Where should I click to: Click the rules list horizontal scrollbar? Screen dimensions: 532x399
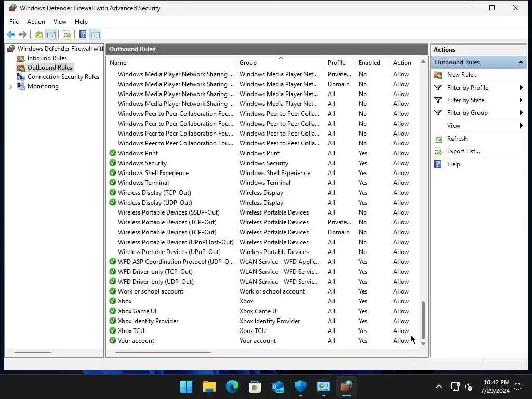pos(163,353)
